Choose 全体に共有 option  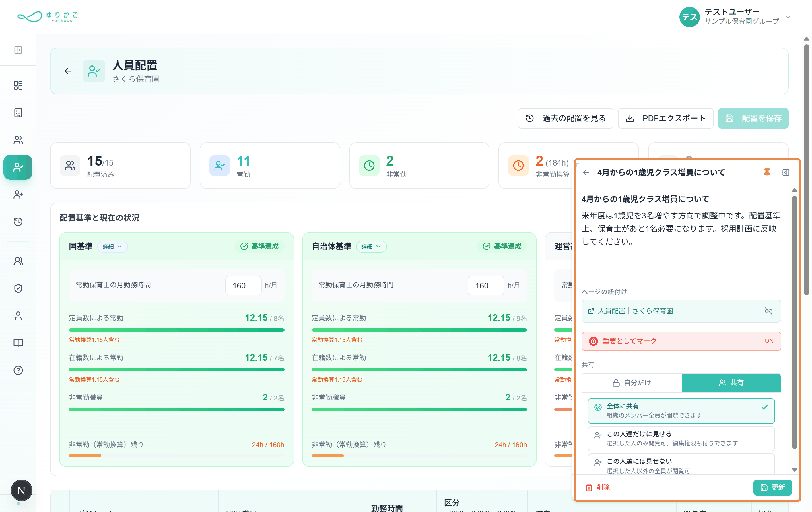(x=681, y=411)
